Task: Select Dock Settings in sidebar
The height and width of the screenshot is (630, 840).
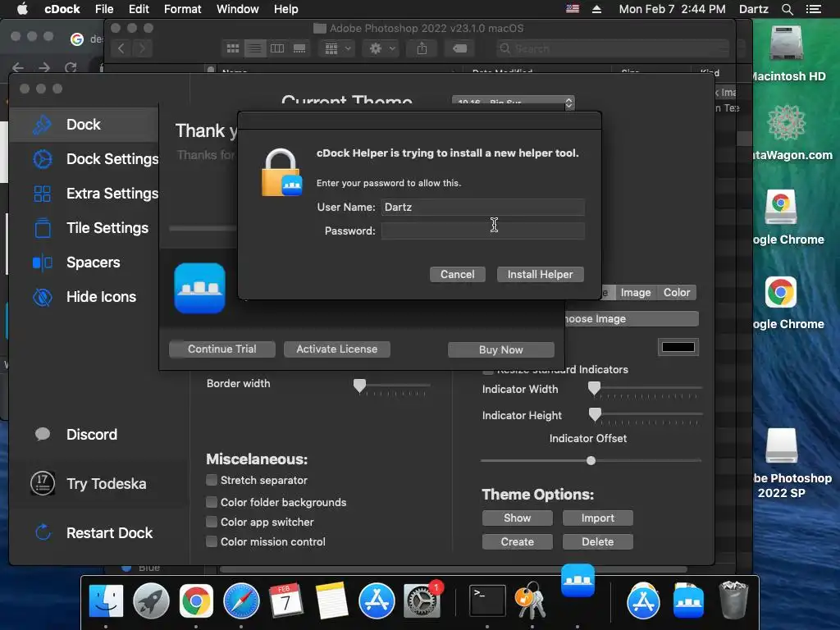Action: (95, 159)
